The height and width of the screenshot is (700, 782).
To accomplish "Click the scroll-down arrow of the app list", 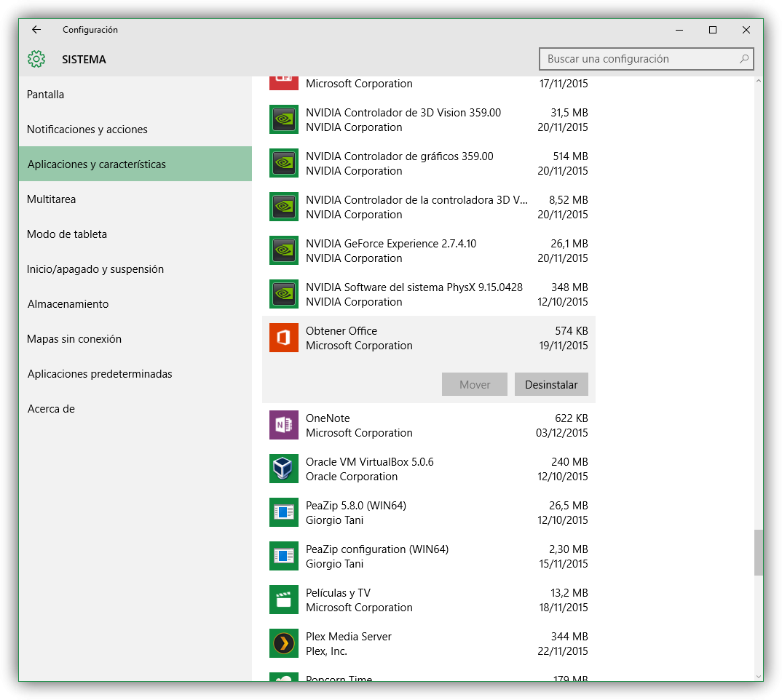I will point(759,677).
